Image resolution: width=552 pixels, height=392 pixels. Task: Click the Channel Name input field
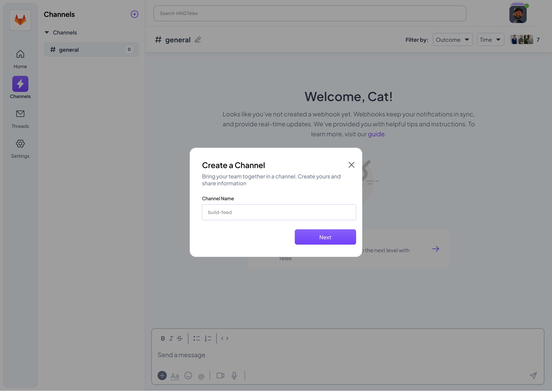pyautogui.click(x=279, y=212)
